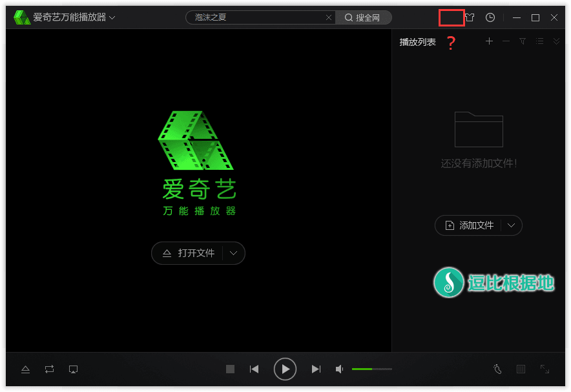Skip to the previous video

tap(254, 369)
